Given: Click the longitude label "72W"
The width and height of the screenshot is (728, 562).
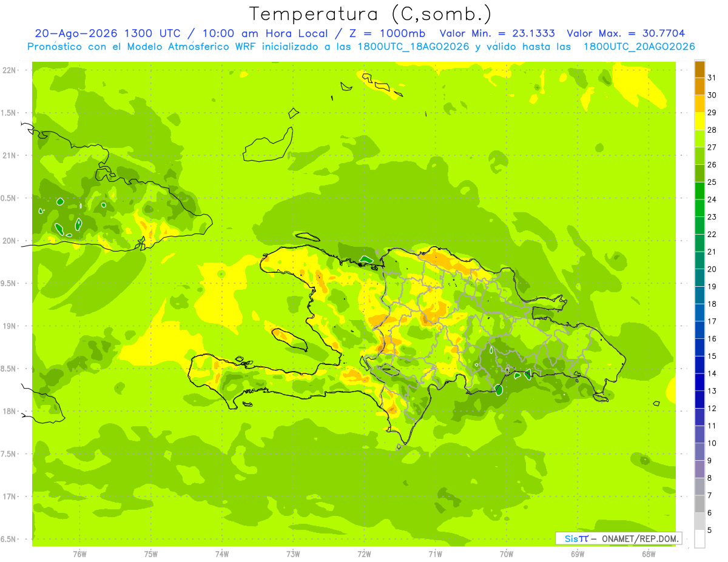Looking at the screenshot, I should (x=364, y=555).
